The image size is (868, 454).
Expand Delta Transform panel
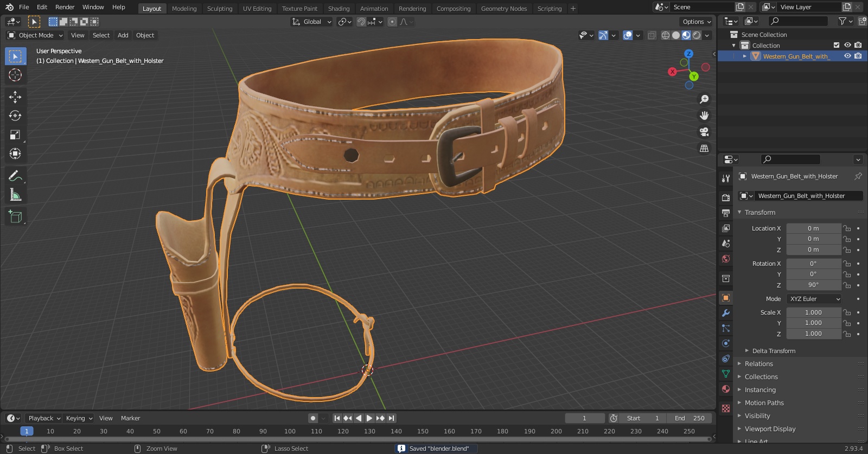point(774,351)
